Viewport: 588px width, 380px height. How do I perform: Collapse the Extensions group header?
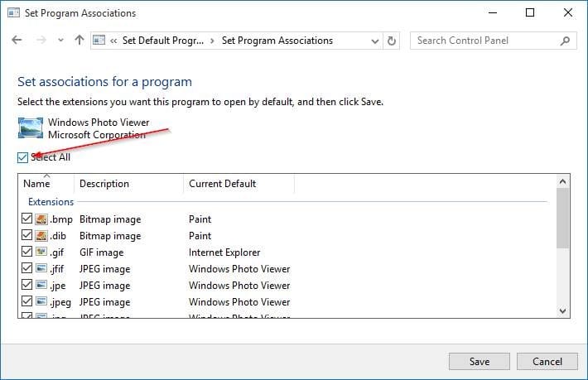tap(51, 202)
